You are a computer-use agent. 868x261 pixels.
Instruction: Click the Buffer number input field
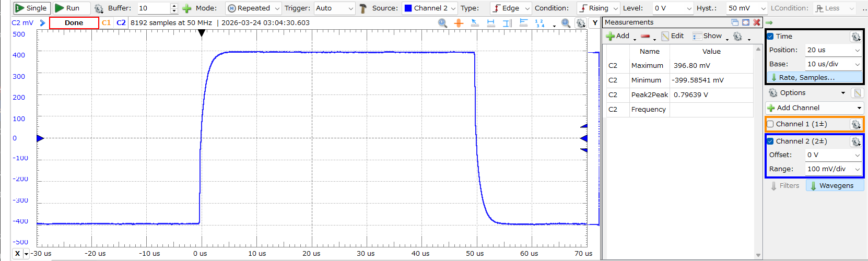click(x=154, y=8)
